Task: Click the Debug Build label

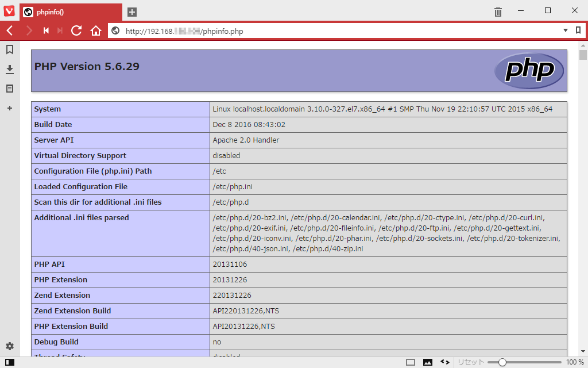Action: click(x=56, y=342)
